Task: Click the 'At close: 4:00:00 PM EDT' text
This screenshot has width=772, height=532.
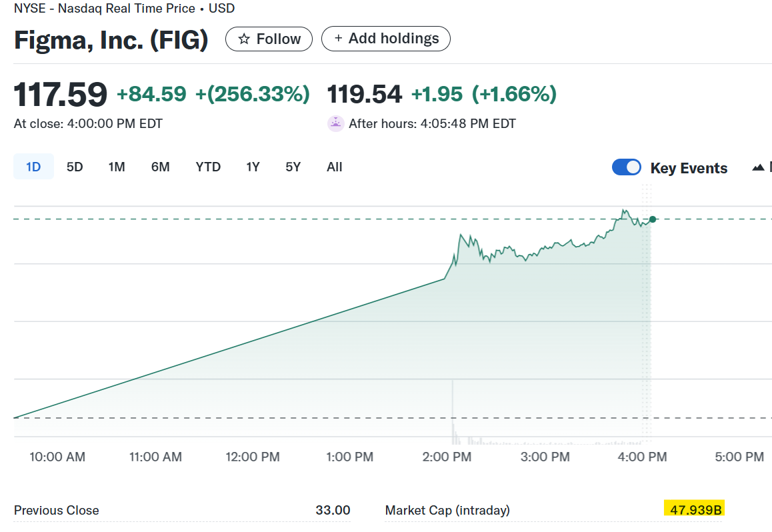Action: [x=88, y=123]
